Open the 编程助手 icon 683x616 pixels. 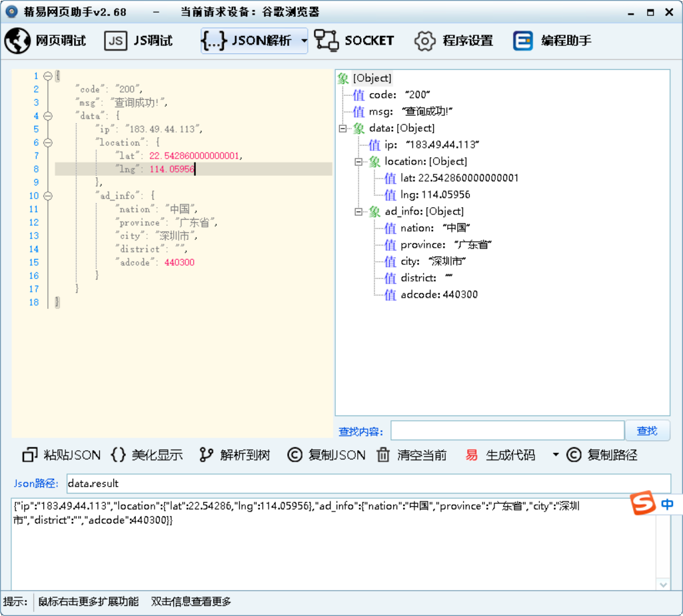pyautogui.click(x=523, y=41)
